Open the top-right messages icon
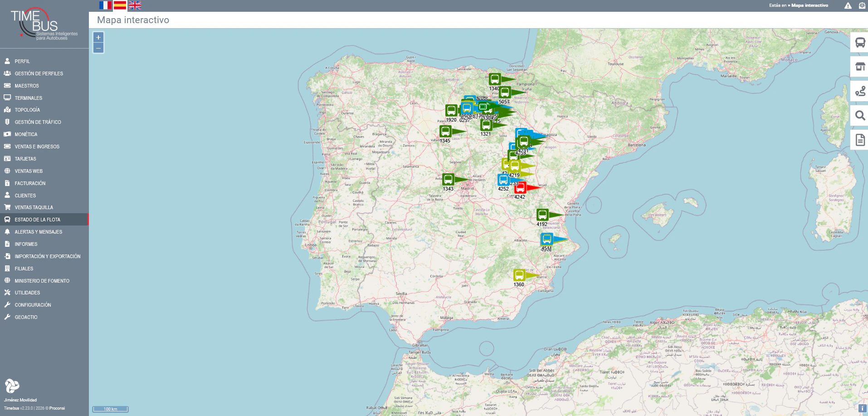Screen dimensions: 868x416 [862, 5]
